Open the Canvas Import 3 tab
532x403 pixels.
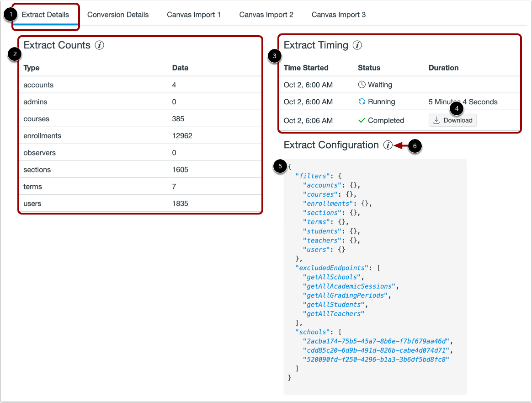click(x=339, y=15)
